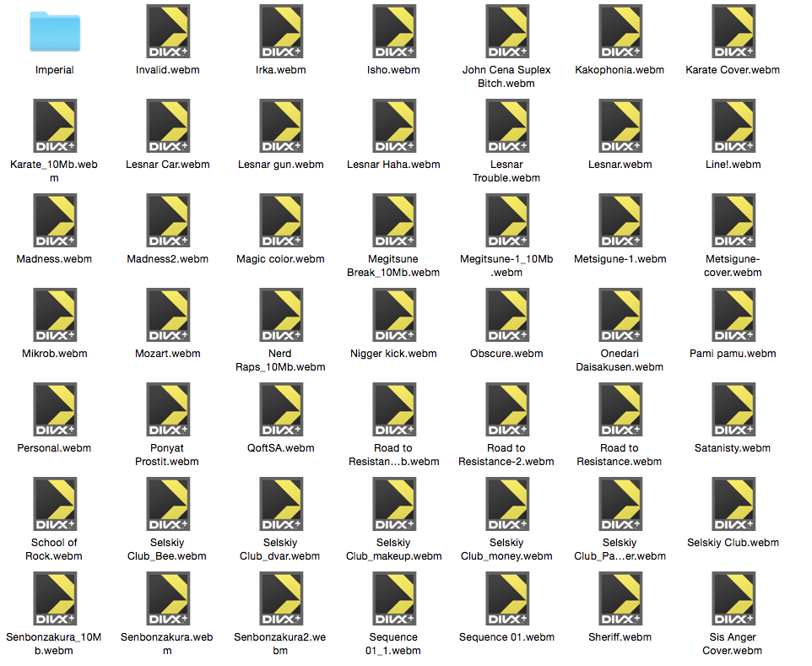Select the Megitsune Break_10Mb.webm icon
The height and width of the screenshot is (666, 812).
point(394,220)
